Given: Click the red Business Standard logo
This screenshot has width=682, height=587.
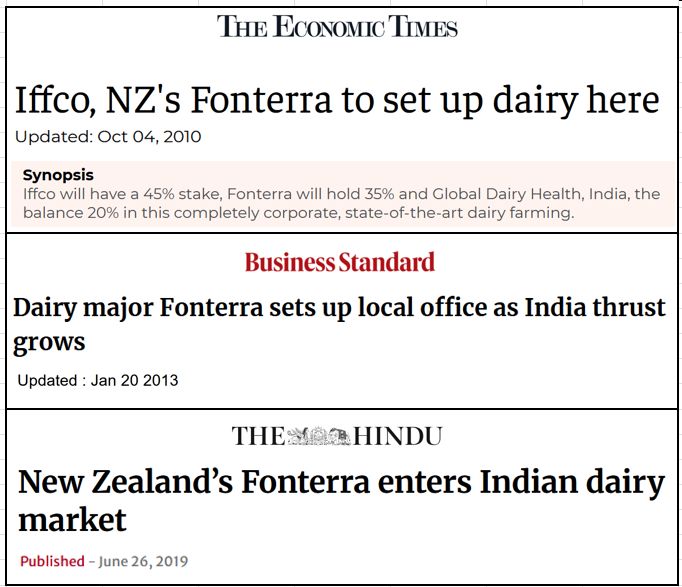Looking at the screenshot, I should point(340,262).
